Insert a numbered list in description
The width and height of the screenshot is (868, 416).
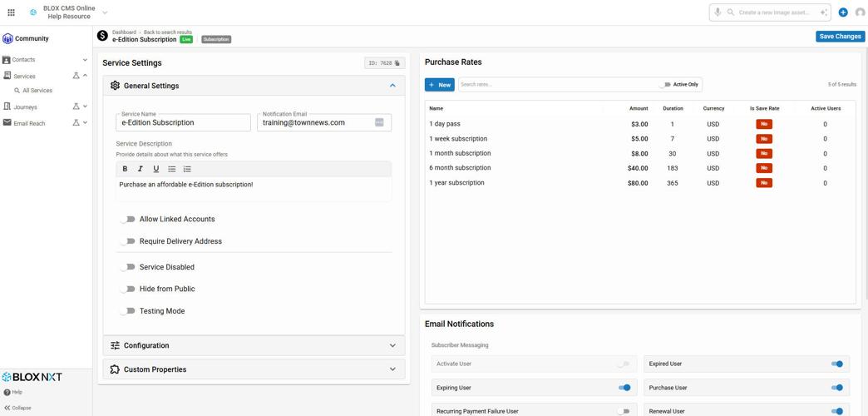(x=187, y=169)
